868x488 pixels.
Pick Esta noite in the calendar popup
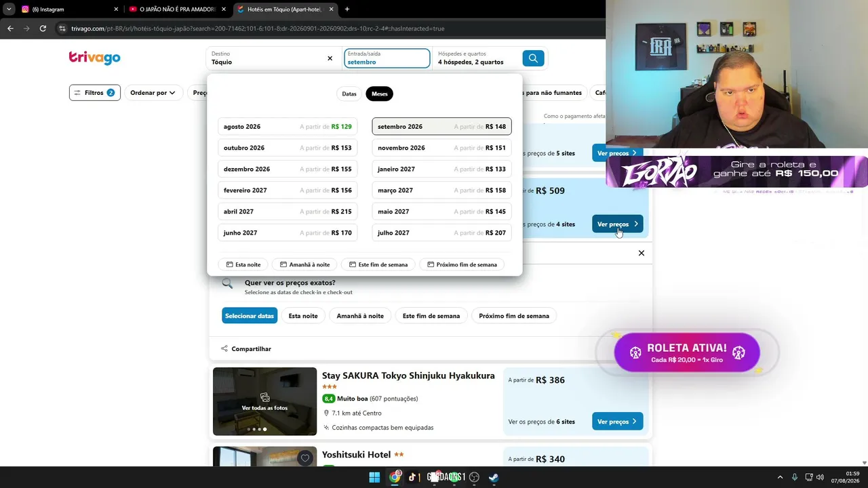[x=243, y=264]
